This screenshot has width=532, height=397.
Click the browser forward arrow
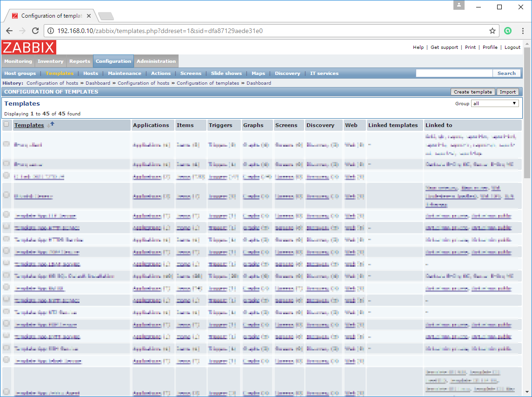point(22,31)
